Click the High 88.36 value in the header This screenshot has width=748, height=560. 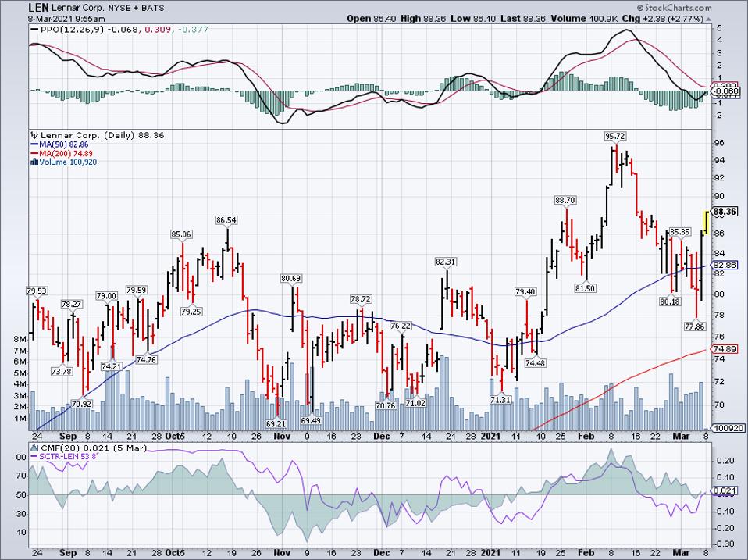click(x=423, y=19)
